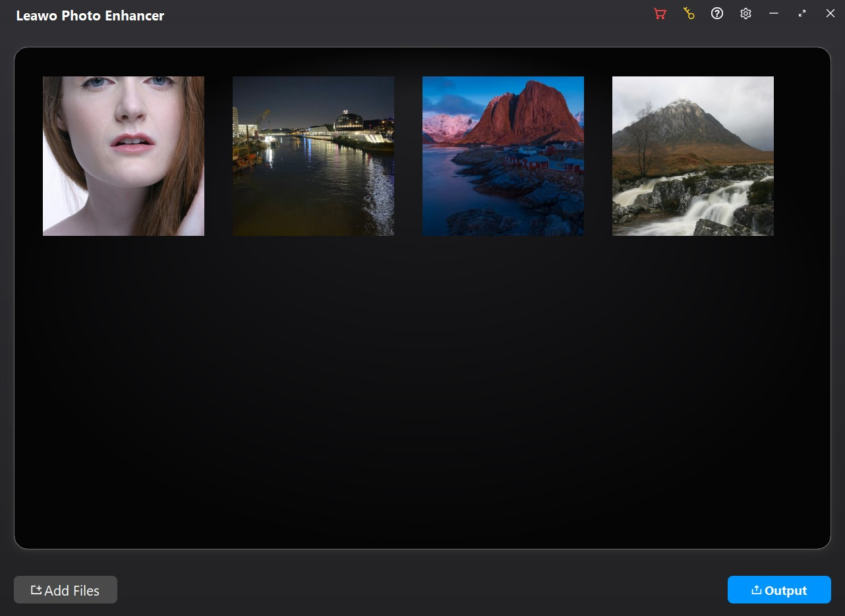Choose the waterfall and grey mountain photo
Image resolution: width=845 pixels, height=616 pixels.
(x=693, y=156)
